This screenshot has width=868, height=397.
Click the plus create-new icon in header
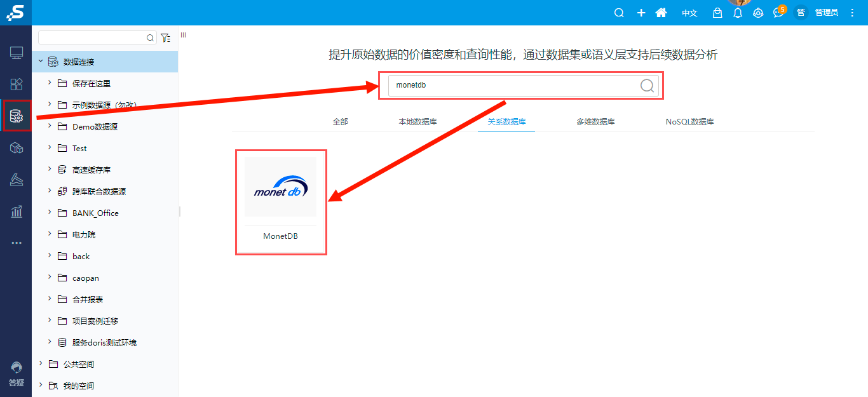641,13
